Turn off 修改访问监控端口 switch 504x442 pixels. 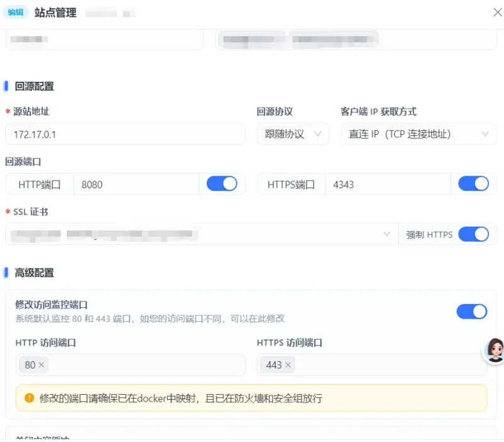pos(472,312)
